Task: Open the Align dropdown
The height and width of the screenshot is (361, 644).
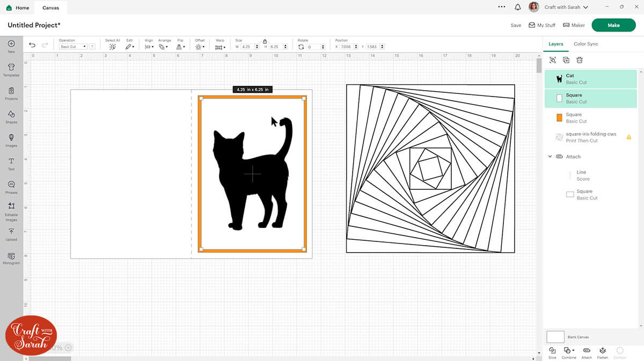Action: pyautogui.click(x=149, y=47)
